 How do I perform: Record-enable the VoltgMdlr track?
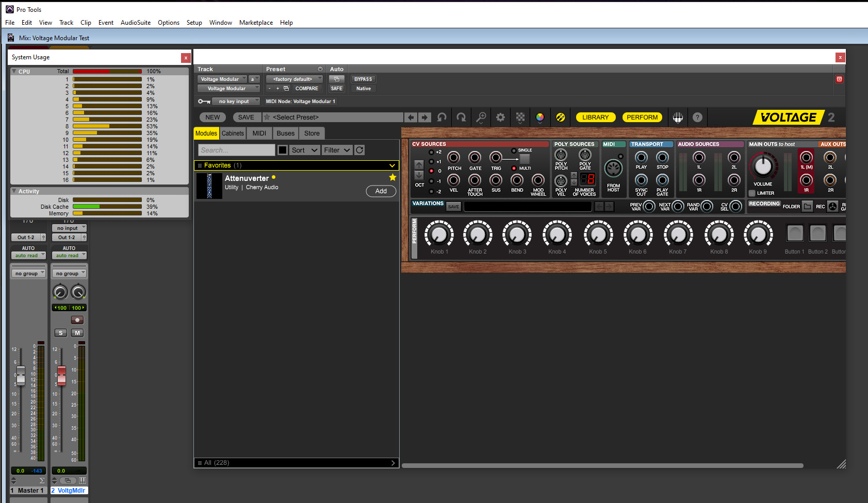[77, 320]
